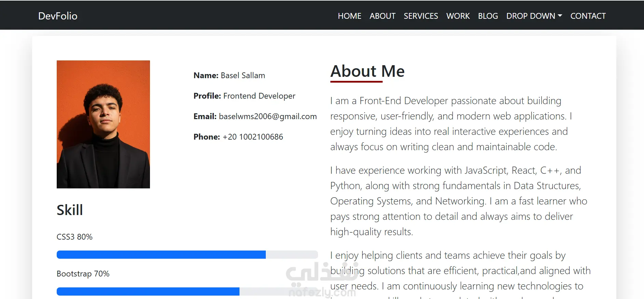The width and height of the screenshot is (644, 299).
Task: Click the DevFolio brand logo
Action: point(58,16)
